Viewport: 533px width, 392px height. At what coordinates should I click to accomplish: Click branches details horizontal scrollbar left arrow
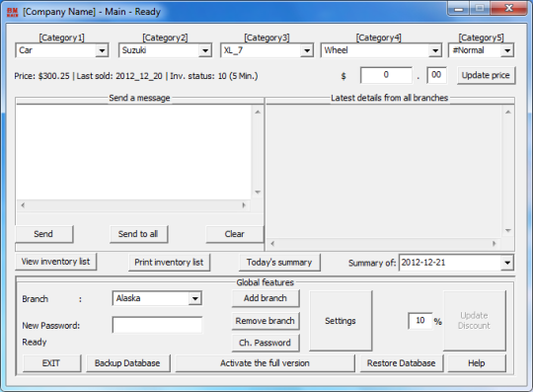[x=272, y=244]
